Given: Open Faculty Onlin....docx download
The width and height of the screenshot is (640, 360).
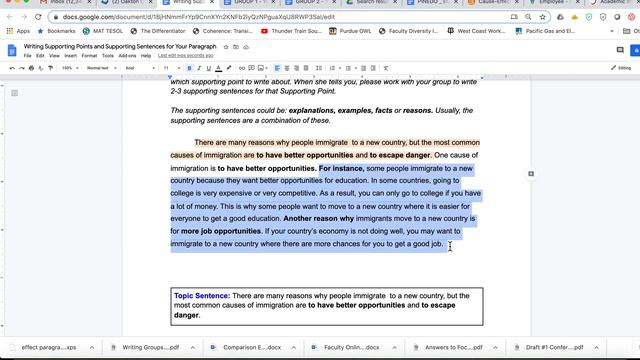Looking at the screenshot, I should (x=347, y=347).
